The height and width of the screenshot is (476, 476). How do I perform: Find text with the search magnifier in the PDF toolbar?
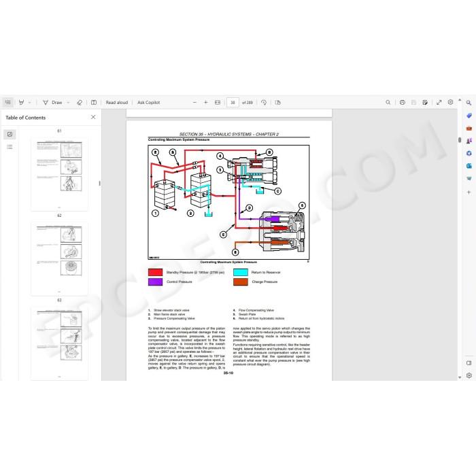point(388,102)
